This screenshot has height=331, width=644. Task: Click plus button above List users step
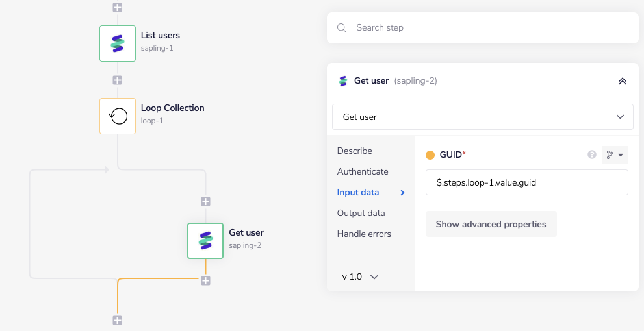(117, 8)
